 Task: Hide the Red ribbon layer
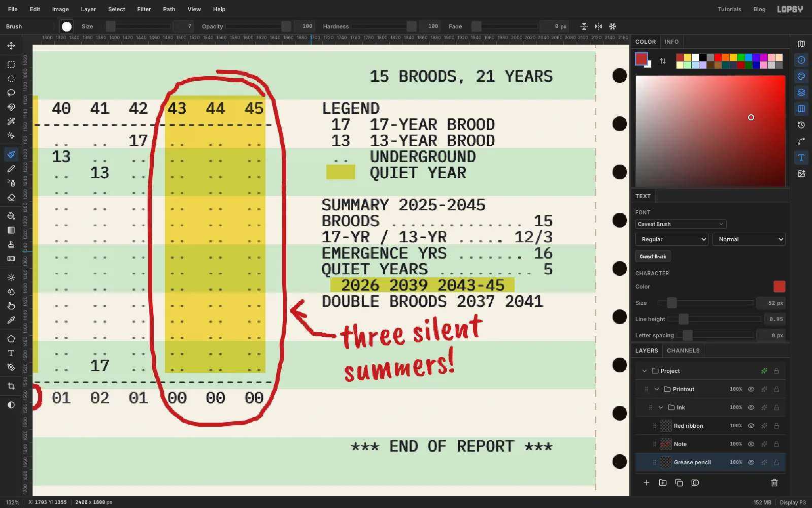click(x=751, y=426)
